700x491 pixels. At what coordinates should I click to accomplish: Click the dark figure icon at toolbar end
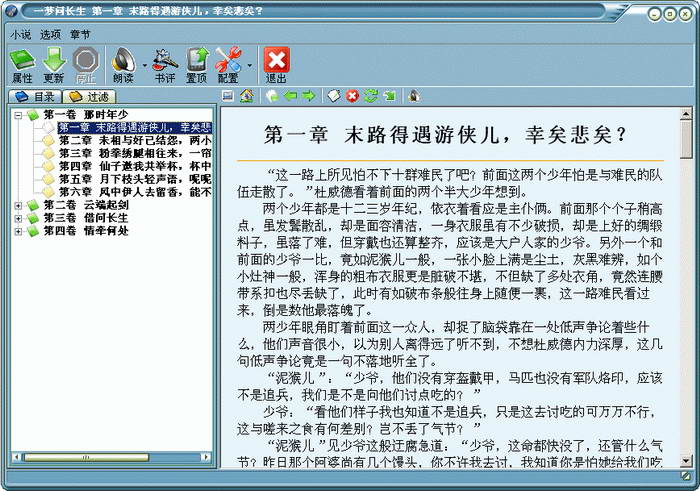(x=414, y=96)
